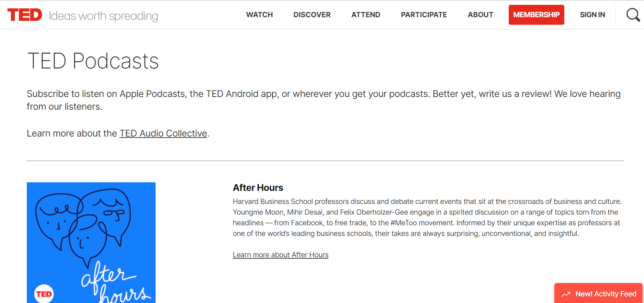Click the Ideas worth spreading tagline

103,16
